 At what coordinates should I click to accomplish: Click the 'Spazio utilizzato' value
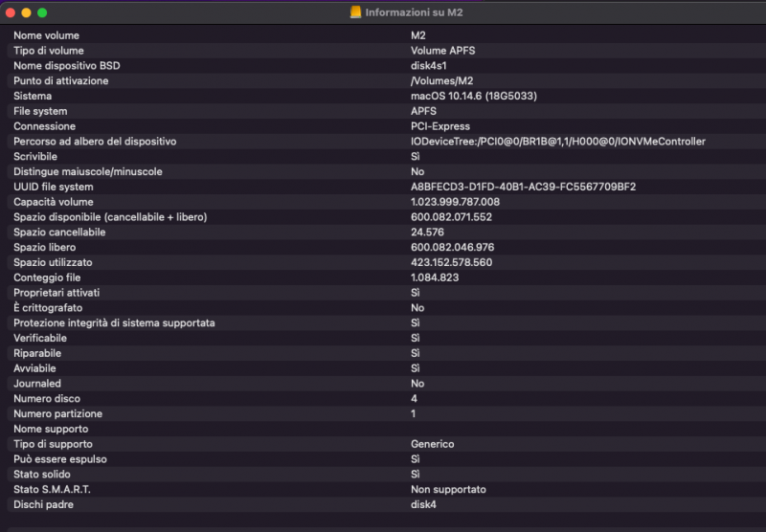(x=451, y=262)
